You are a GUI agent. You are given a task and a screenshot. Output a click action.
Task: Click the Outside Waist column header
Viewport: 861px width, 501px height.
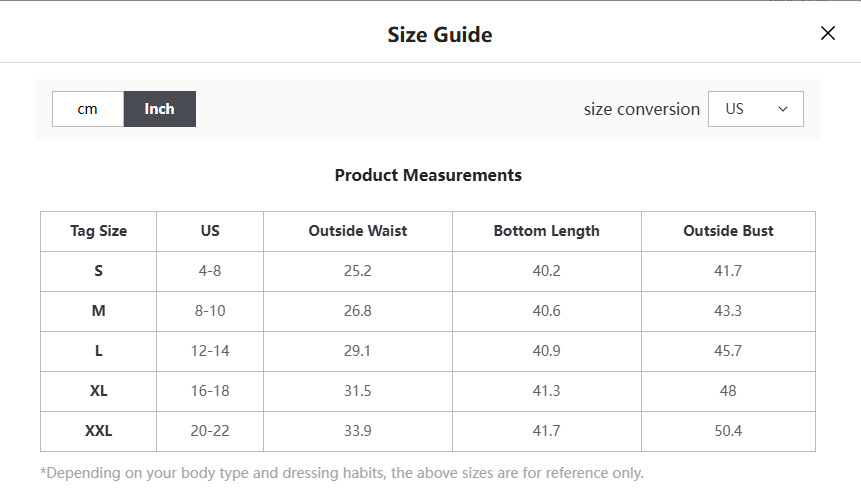[358, 231]
